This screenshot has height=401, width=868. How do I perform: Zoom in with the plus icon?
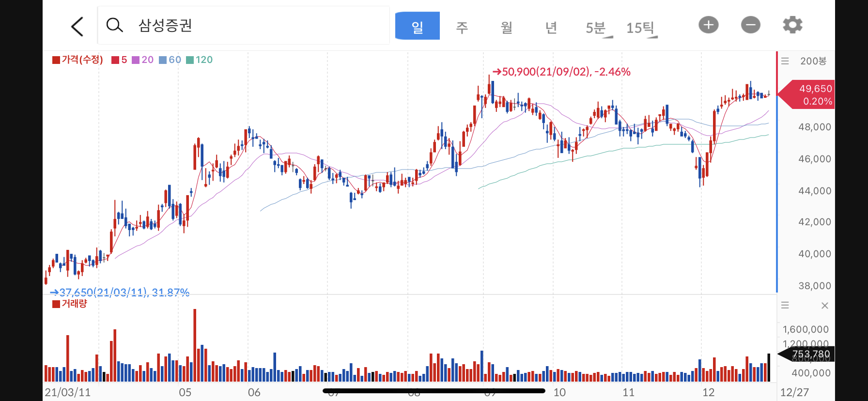pyautogui.click(x=709, y=25)
